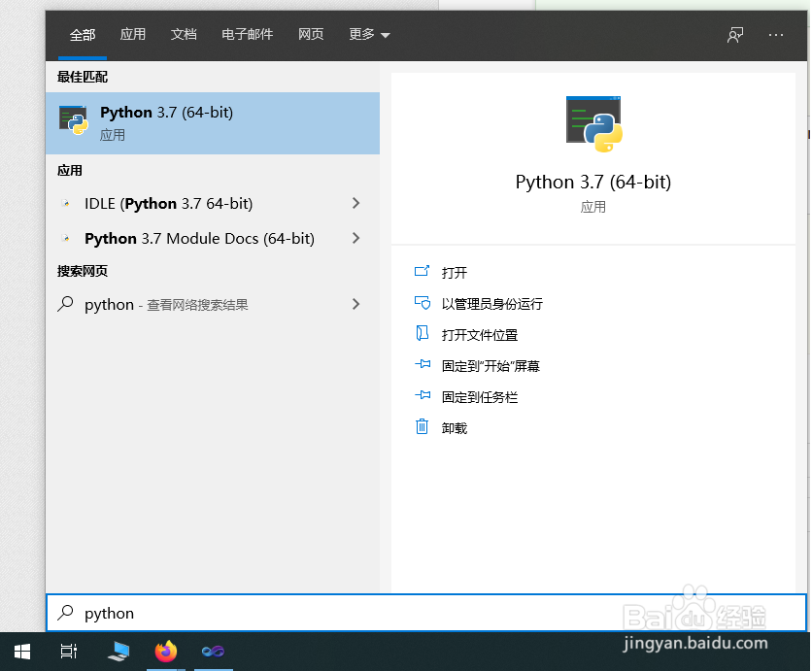The width and height of the screenshot is (812, 671).
Task: Click 打开 to launch Python
Action: click(x=455, y=272)
